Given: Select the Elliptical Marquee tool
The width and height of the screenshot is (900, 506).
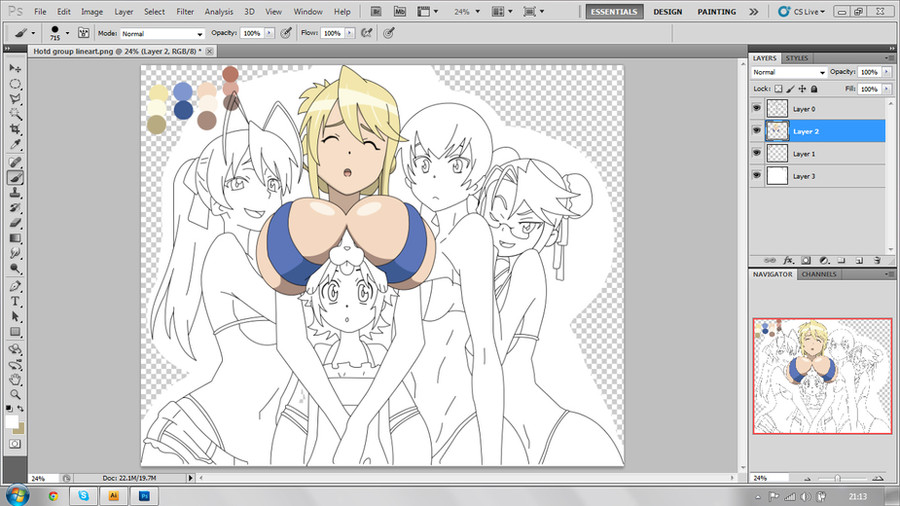Looking at the screenshot, I should 15,84.
